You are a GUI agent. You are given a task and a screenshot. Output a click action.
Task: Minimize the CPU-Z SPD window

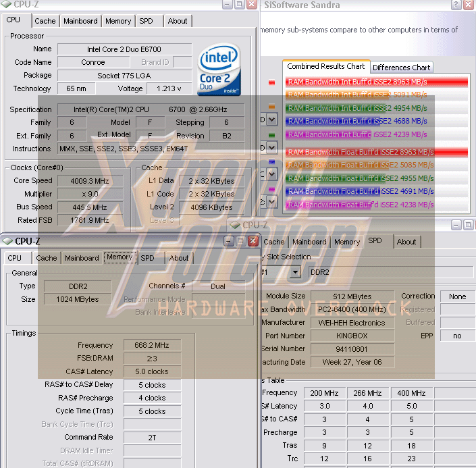[x=456, y=225]
